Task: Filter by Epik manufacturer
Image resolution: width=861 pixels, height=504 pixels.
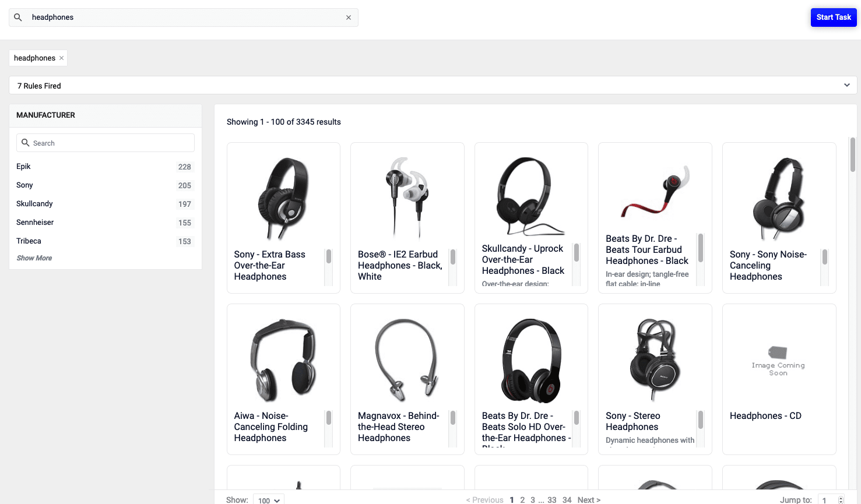Action: pos(23,167)
